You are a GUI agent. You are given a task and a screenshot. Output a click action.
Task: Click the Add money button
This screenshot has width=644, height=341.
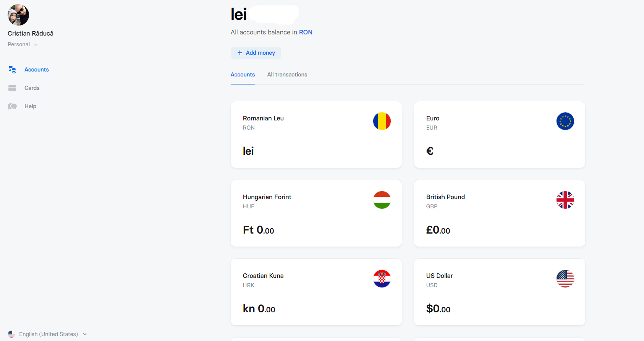[256, 53]
